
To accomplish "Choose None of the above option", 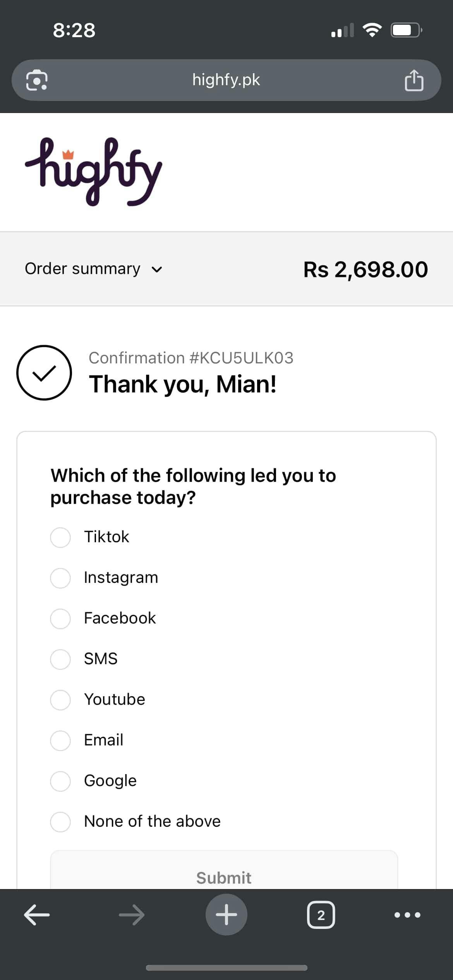I will pyautogui.click(x=60, y=822).
